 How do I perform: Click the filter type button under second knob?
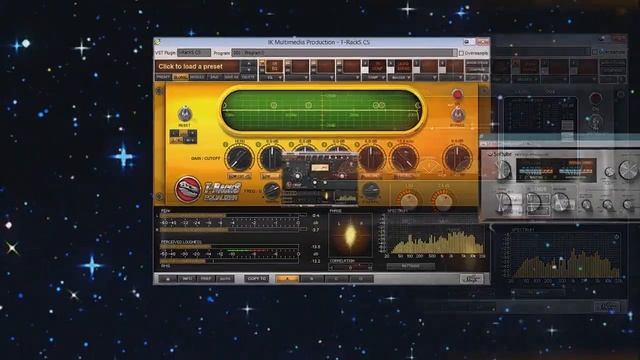click(x=271, y=176)
